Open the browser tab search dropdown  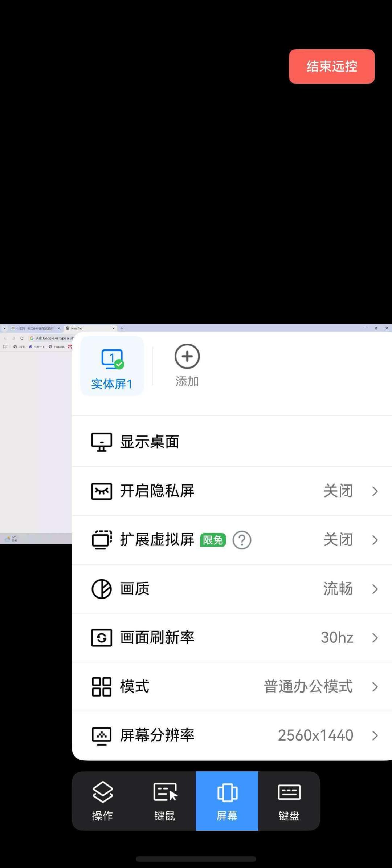4,328
